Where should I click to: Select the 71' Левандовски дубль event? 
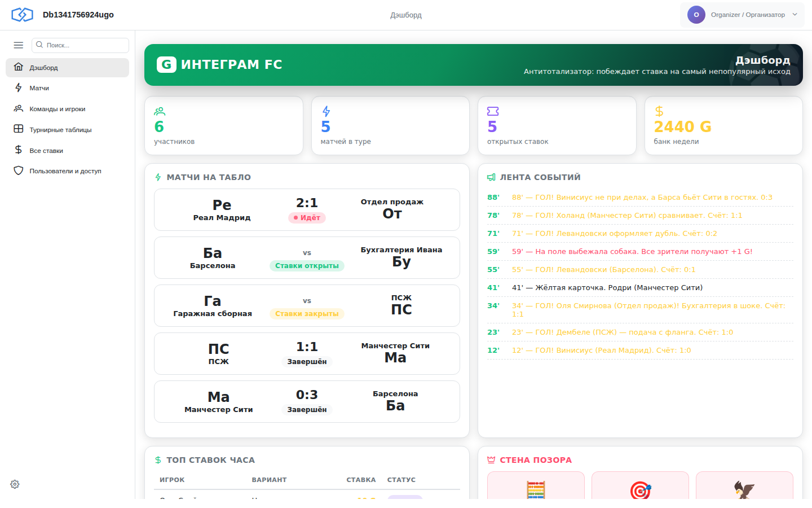click(x=640, y=234)
